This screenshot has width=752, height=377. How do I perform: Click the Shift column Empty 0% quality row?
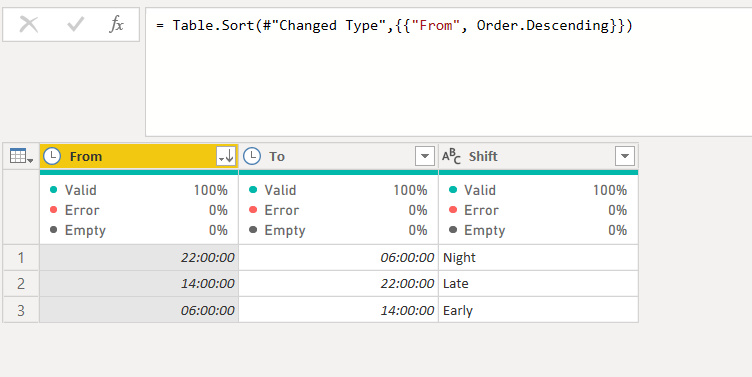[539, 231]
